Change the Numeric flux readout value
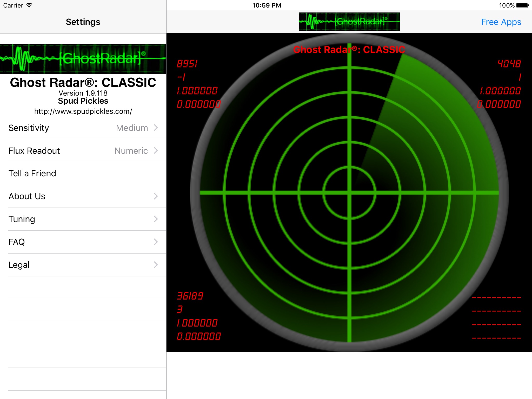The image size is (532, 399). coord(131,151)
